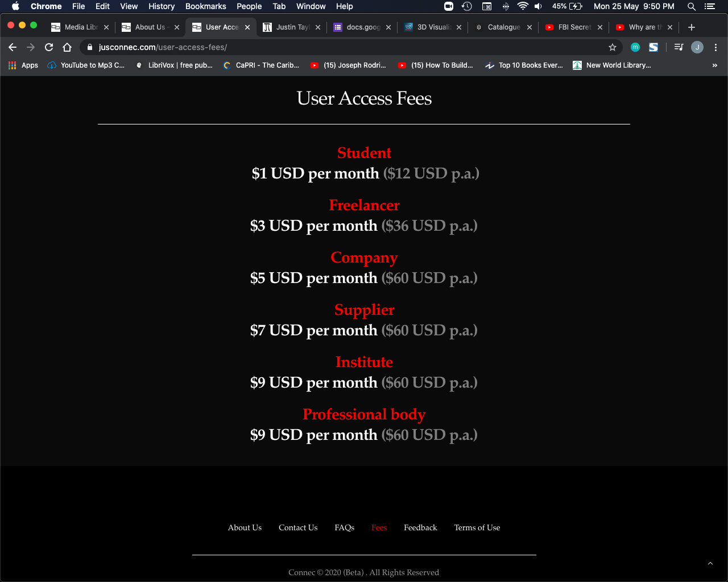Add a new tab with the plus icon
Image resolution: width=728 pixels, height=582 pixels.
[692, 27]
